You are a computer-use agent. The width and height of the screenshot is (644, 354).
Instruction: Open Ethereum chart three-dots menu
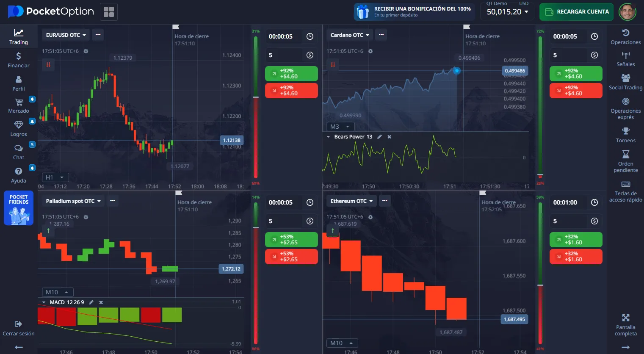384,201
